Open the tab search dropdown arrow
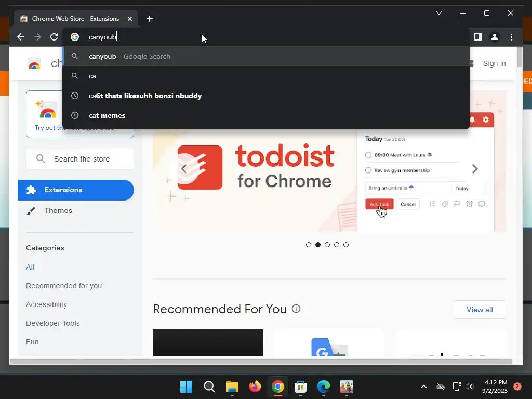The width and height of the screenshot is (532, 399). [x=438, y=13]
